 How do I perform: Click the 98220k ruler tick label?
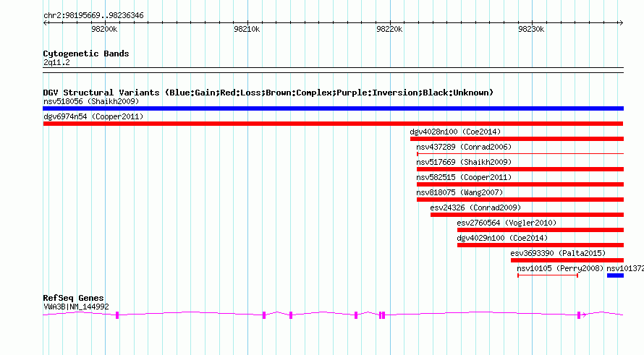pyautogui.click(x=389, y=29)
